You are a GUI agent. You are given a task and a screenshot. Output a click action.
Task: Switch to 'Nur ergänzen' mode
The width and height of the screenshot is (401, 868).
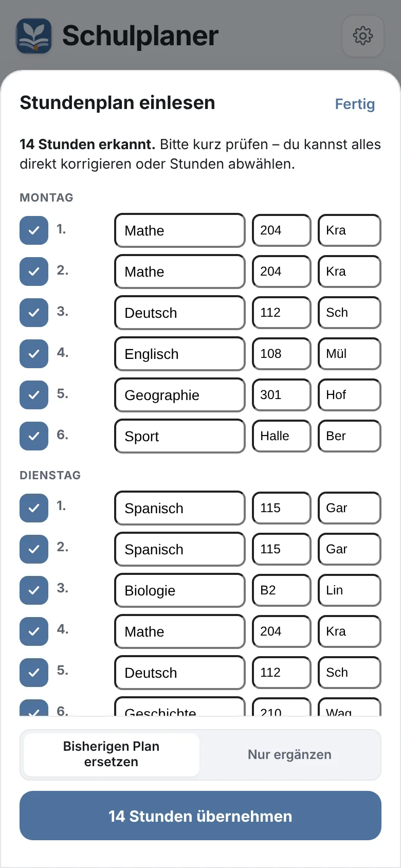point(289,754)
